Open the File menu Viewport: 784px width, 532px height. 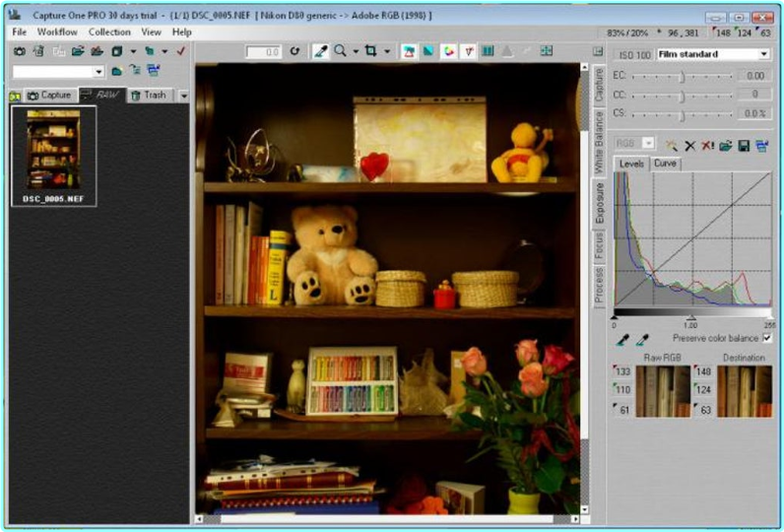[x=19, y=32]
